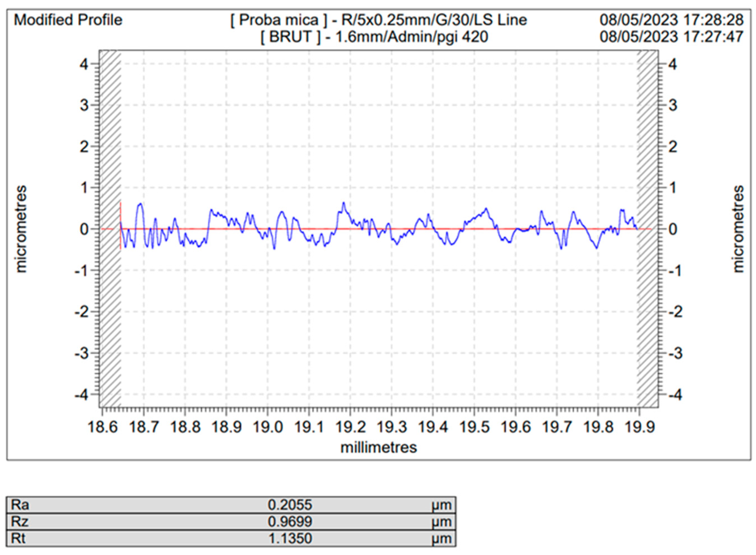Click the right y-axis tick label 0
The height and width of the screenshot is (555, 756).
(672, 230)
